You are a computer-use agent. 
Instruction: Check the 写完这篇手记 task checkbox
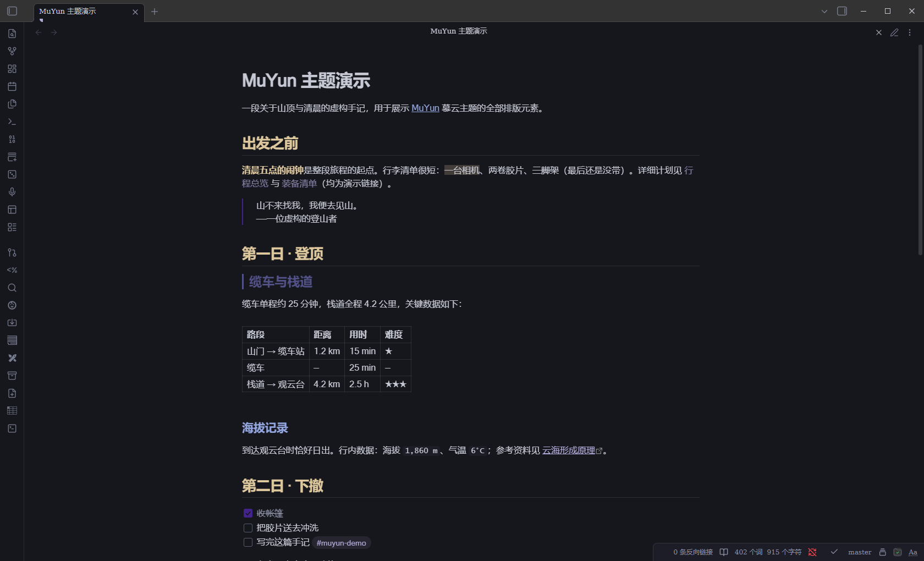[248, 542]
